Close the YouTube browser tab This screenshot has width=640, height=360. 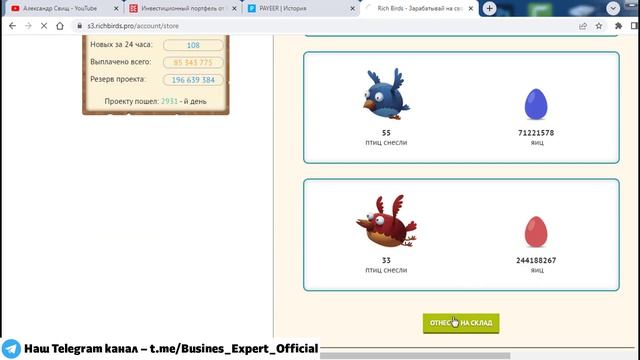[116, 9]
